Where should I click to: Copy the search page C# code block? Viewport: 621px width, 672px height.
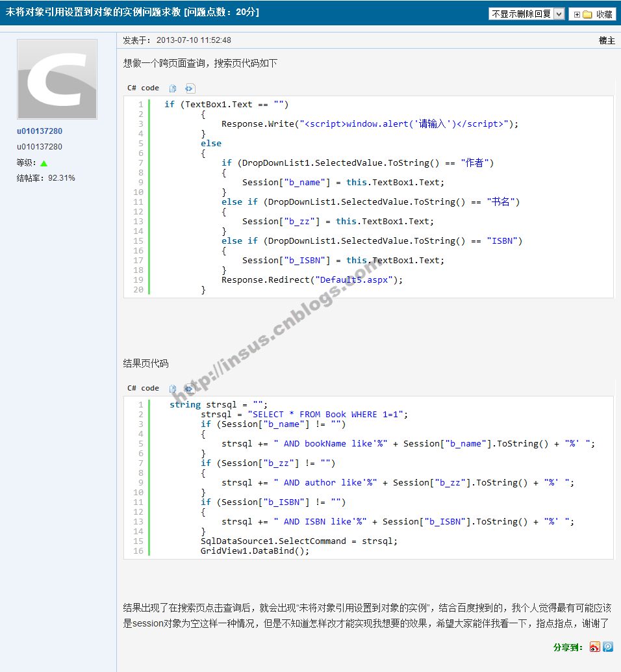click(173, 88)
